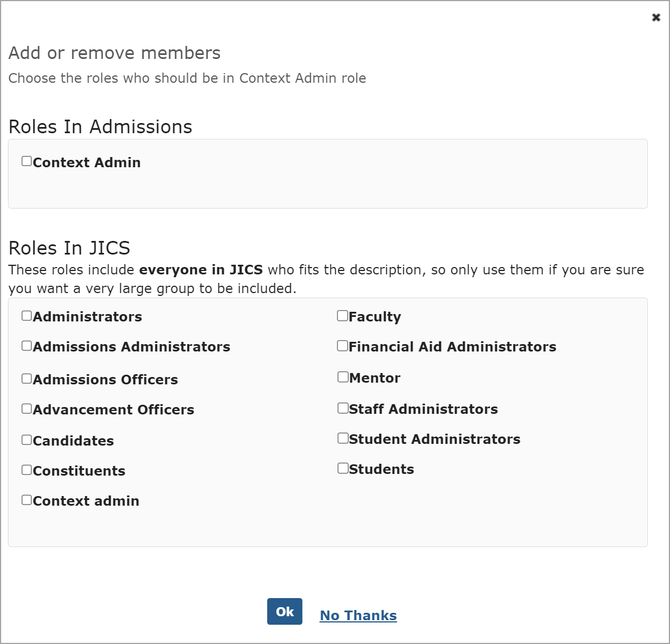The width and height of the screenshot is (670, 644).
Task: Tick the Advancement Officers role
Action: [26, 408]
